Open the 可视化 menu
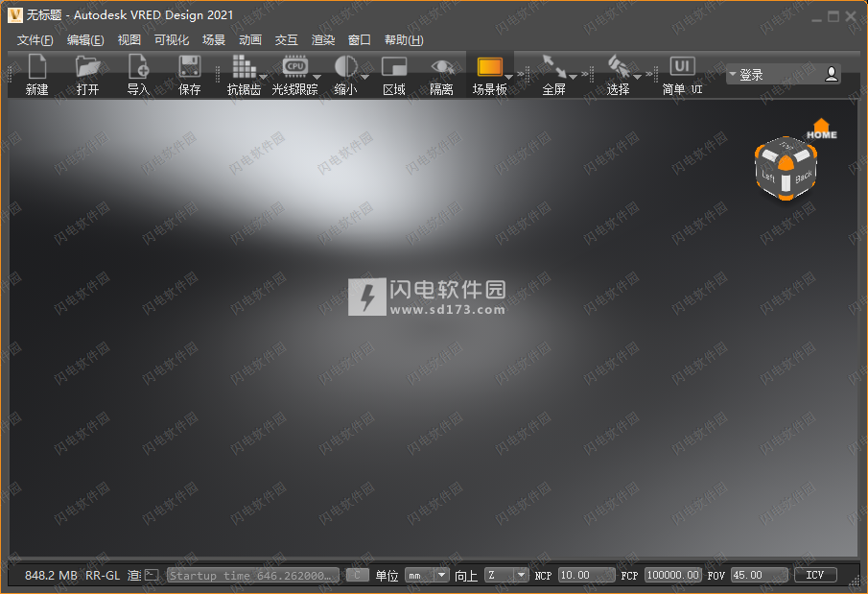This screenshot has width=868, height=594. (172, 40)
